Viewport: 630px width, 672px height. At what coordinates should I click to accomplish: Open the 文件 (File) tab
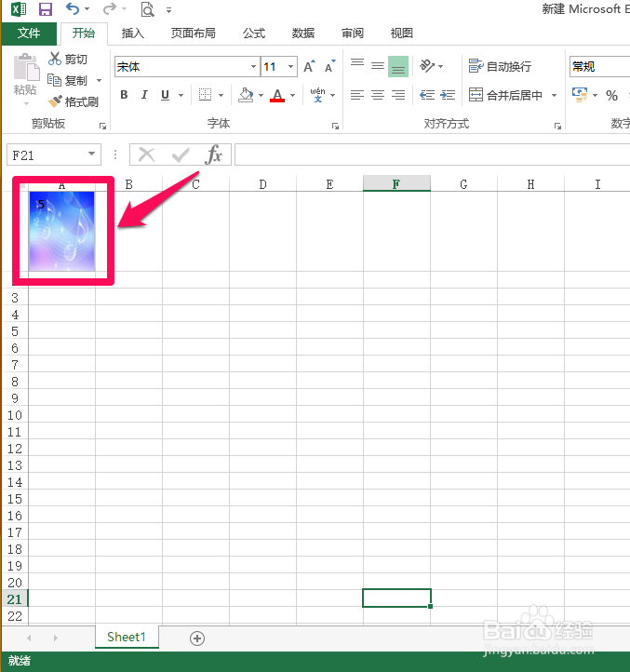[x=29, y=33]
